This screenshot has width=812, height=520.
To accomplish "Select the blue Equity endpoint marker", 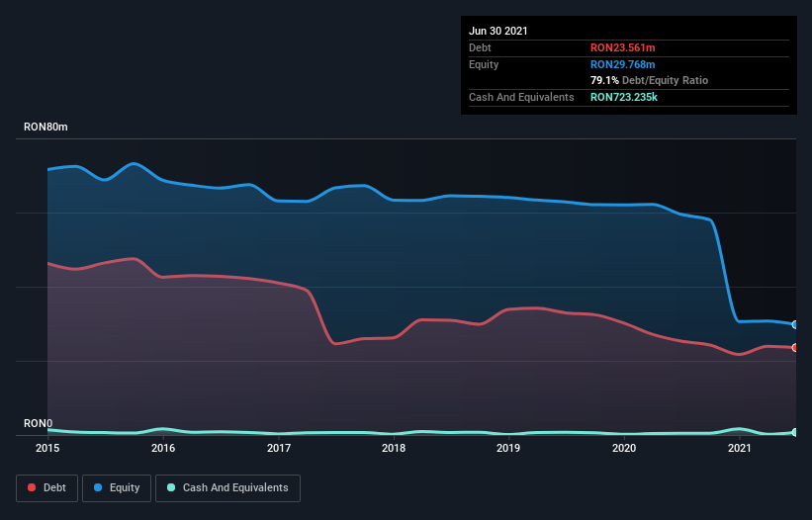I will [795, 325].
